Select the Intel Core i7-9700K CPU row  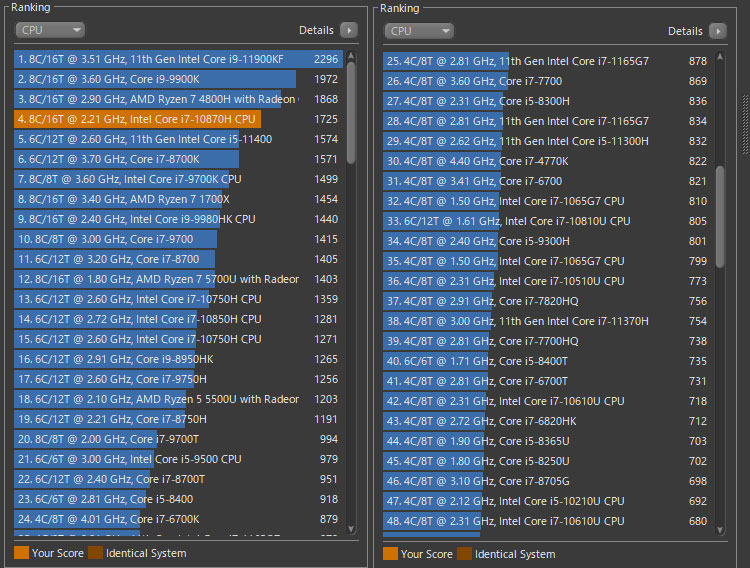coord(178,179)
